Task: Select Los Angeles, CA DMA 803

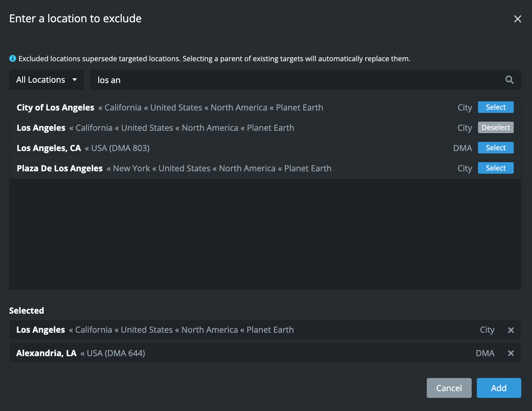Action: pyautogui.click(x=495, y=148)
